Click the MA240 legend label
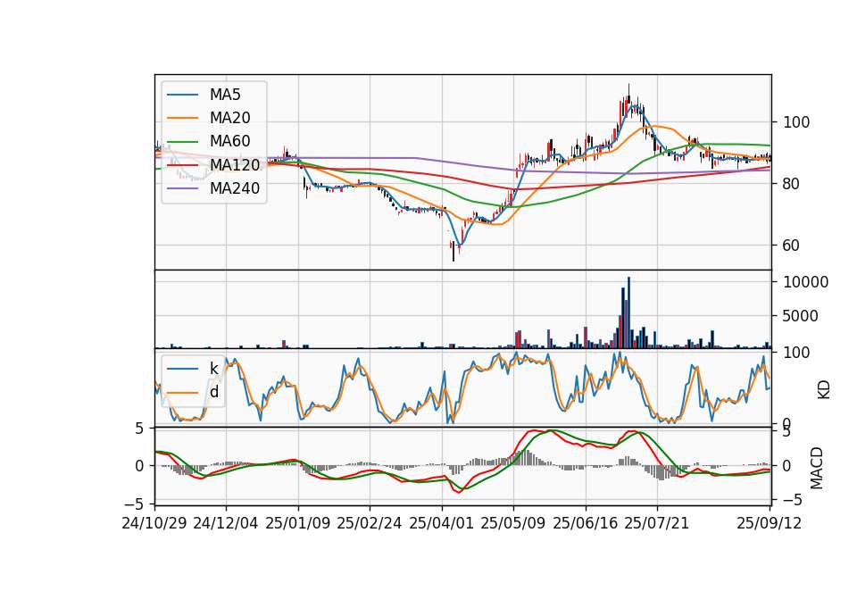This screenshot has height=616, width=857. pyautogui.click(x=235, y=188)
